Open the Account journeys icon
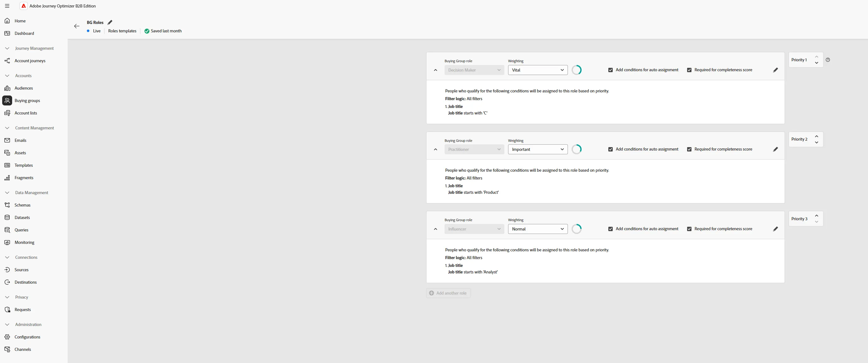This screenshot has height=363, width=868. click(7, 61)
